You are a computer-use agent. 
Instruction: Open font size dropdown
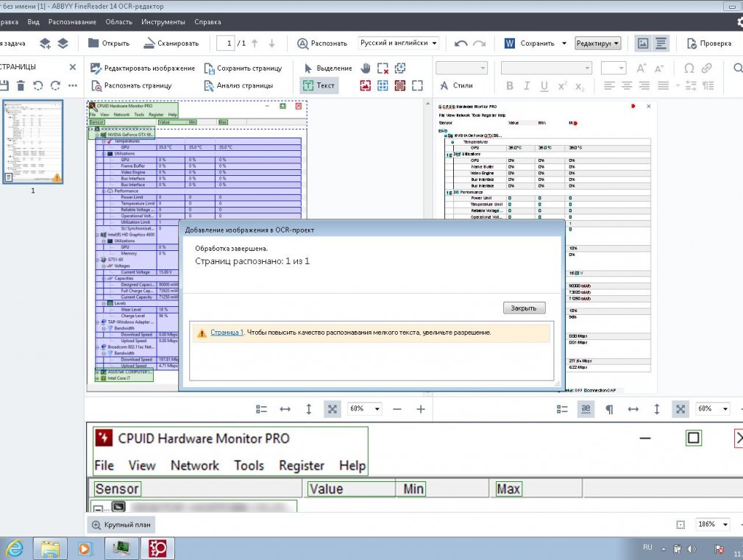[x=614, y=68]
